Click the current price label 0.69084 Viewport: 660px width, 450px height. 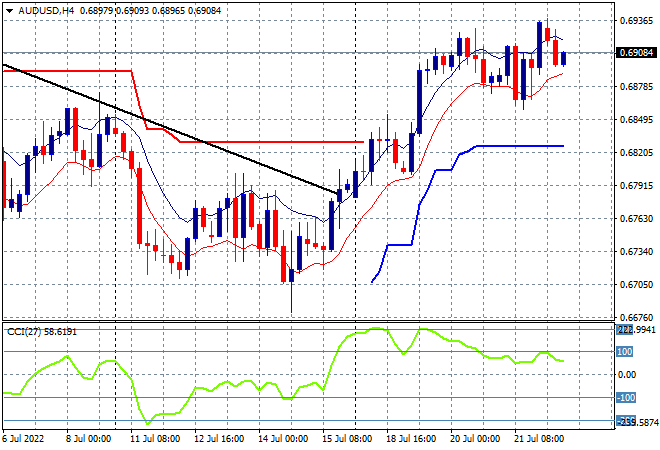(636, 53)
